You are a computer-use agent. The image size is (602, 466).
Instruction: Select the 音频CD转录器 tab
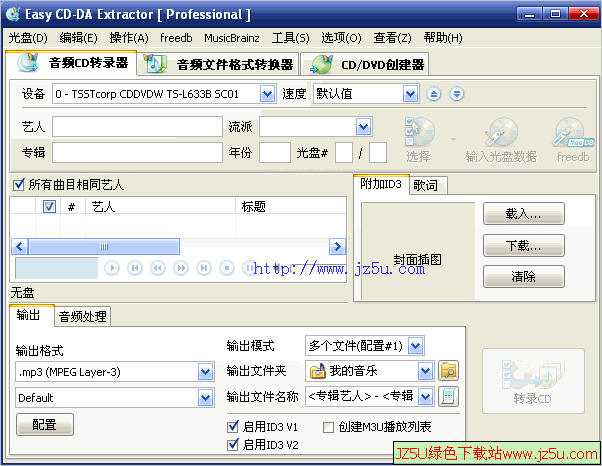click(x=71, y=63)
